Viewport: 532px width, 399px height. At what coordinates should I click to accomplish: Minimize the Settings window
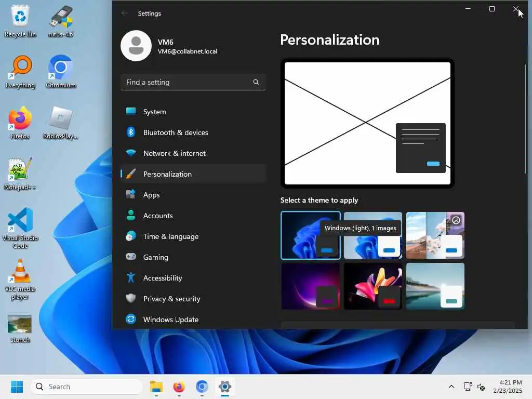point(468,9)
